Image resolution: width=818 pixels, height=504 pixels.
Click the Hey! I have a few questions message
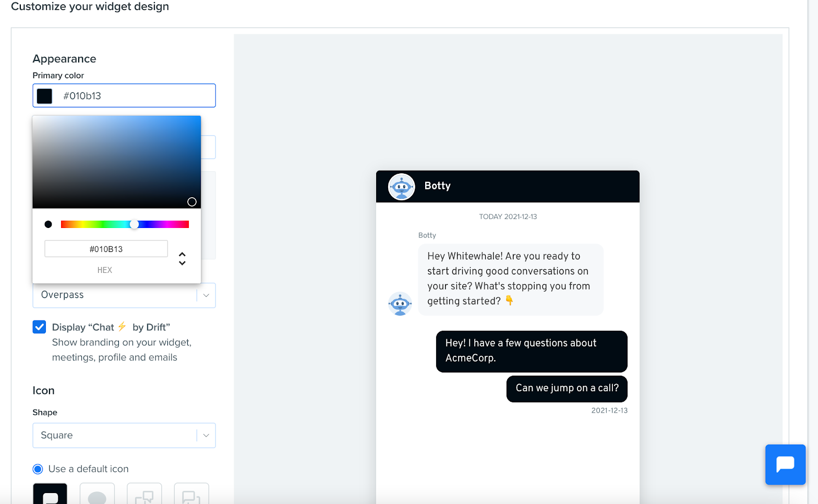click(x=532, y=351)
